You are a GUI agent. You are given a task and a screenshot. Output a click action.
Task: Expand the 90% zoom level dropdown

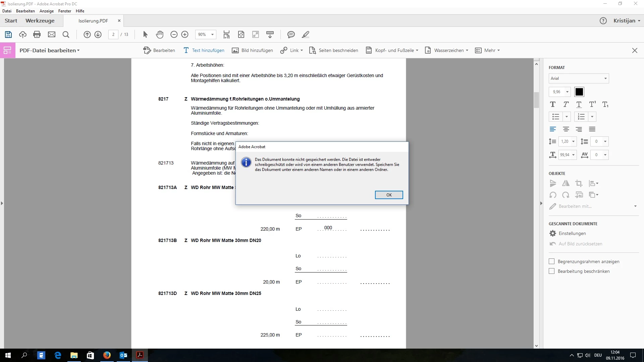click(x=212, y=35)
